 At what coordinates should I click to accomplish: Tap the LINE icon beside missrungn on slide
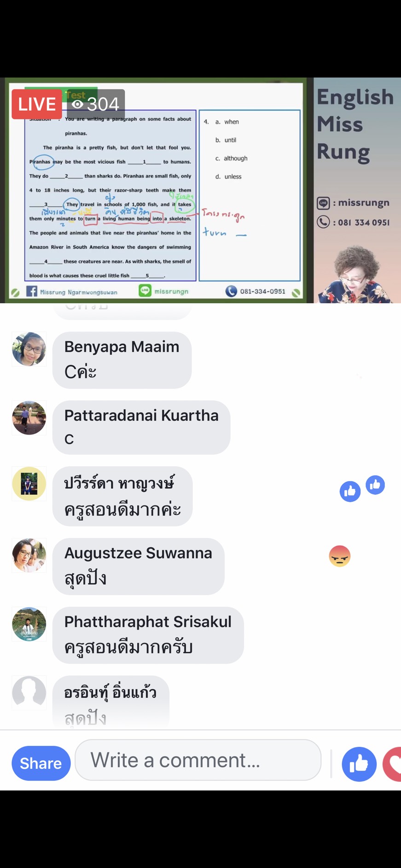coord(145,290)
